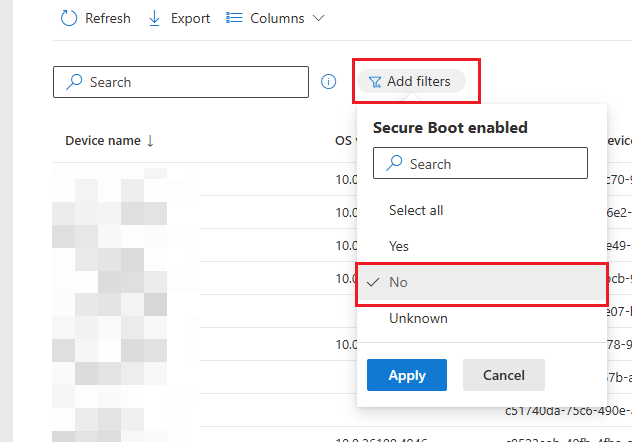632x442 pixels.
Task: Focus the main device Search field
Action: [190, 82]
